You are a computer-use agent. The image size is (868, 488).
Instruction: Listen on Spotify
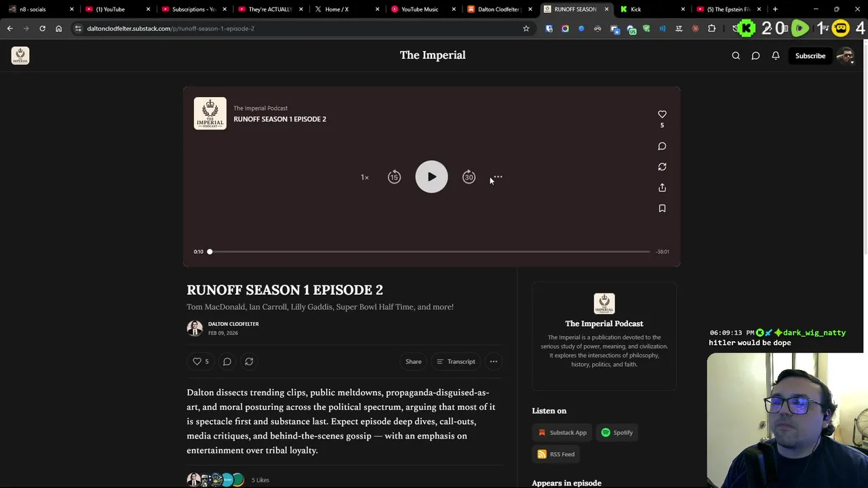click(x=617, y=432)
